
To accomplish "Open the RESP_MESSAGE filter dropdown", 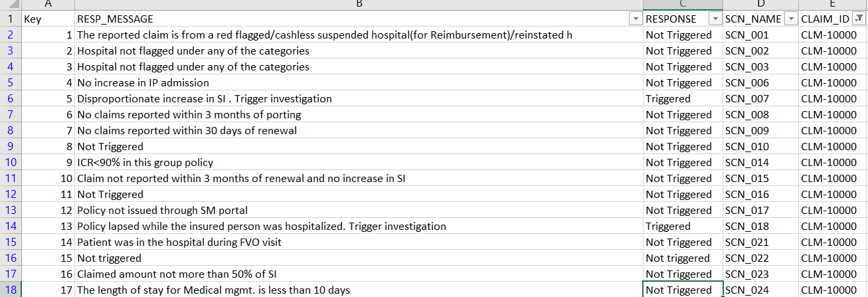I will click(635, 19).
